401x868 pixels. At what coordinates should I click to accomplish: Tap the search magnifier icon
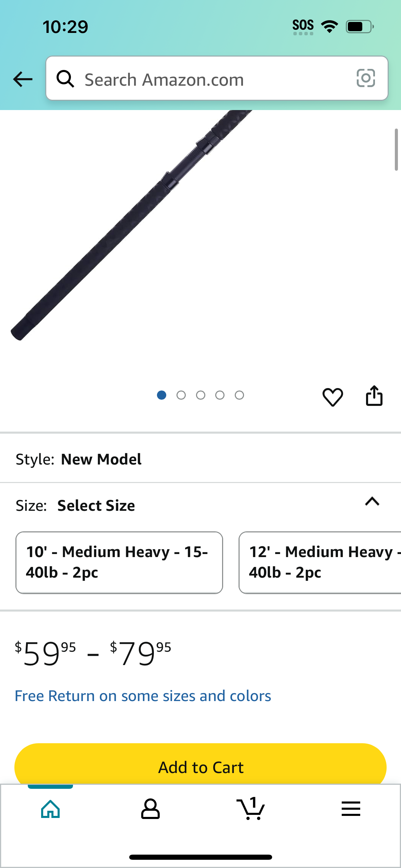click(65, 79)
